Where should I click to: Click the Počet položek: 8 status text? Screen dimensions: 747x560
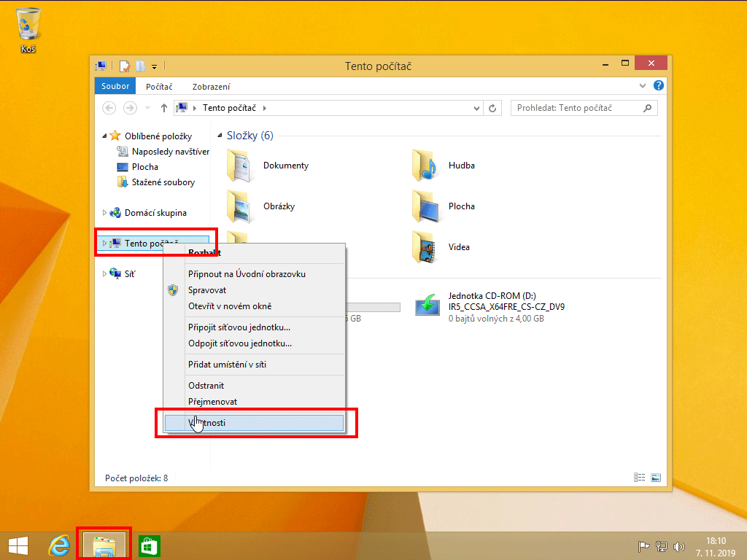[136, 478]
